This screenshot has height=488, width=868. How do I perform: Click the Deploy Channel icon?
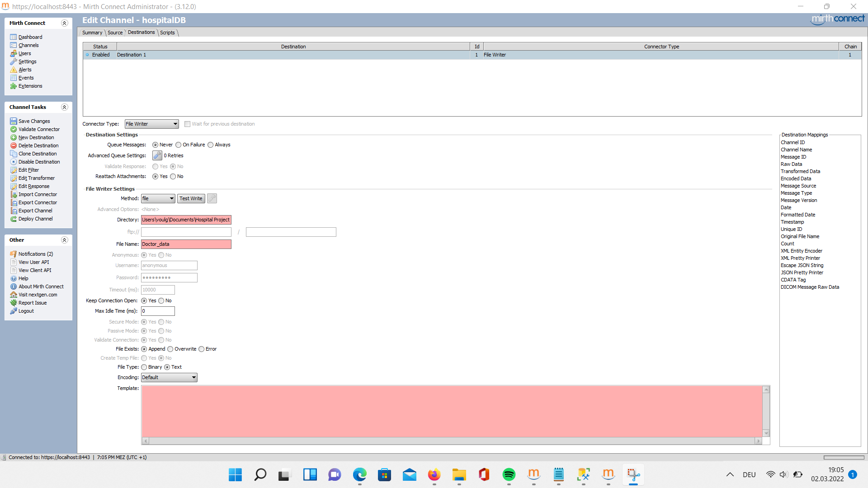pyautogui.click(x=13, y=219)
